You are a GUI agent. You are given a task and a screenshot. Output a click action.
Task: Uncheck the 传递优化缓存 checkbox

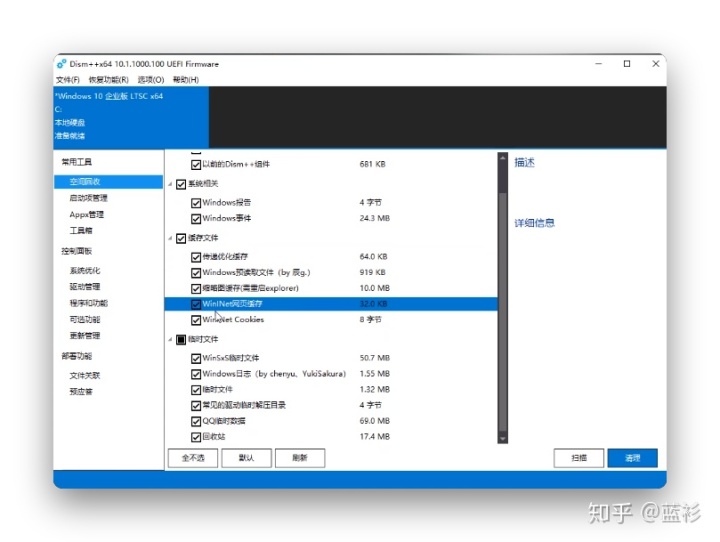(x=196, y=257)
